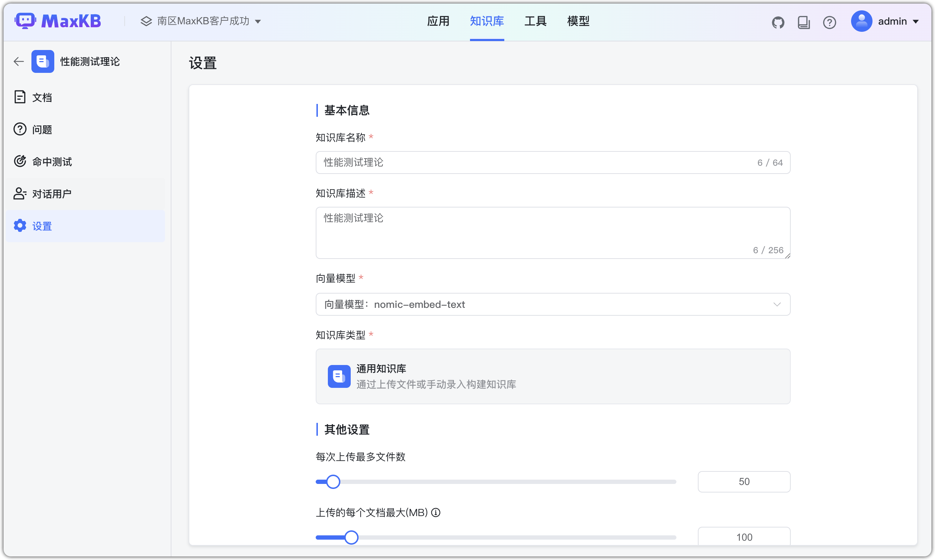Click the max document size field showing 100
935x560 pixels.
(x=744, y=536)
